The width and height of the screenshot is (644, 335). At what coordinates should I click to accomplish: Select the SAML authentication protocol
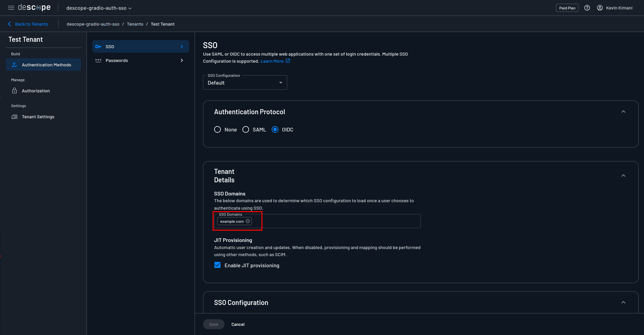246,129
